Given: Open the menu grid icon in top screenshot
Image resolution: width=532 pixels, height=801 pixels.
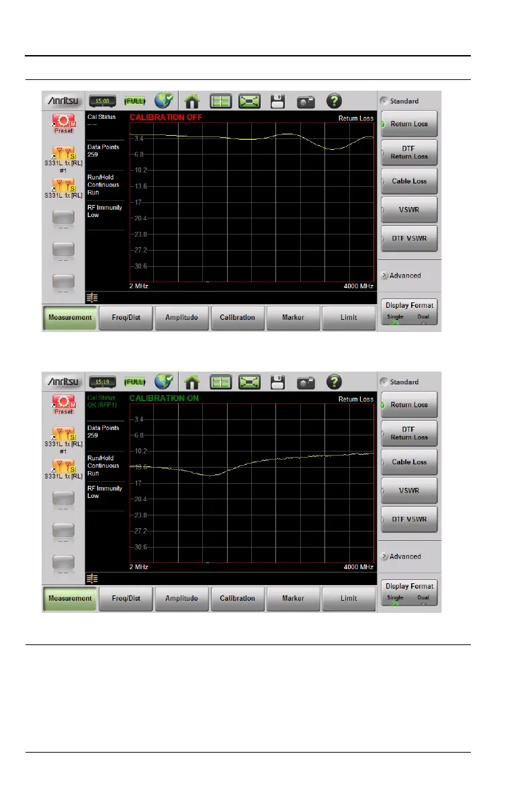Looking at the screenshot, I should (x=220, y=101).
